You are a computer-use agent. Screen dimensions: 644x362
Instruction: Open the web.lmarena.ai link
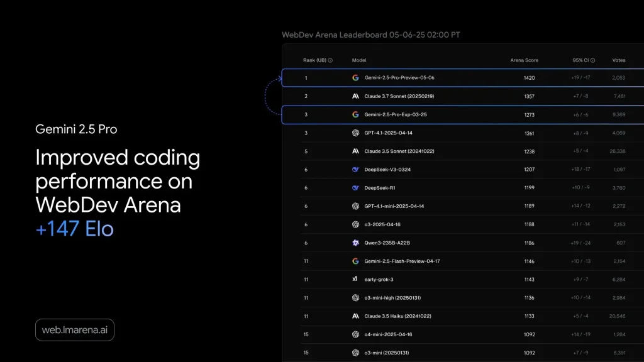pyautogui.click(x=74, y=329)
